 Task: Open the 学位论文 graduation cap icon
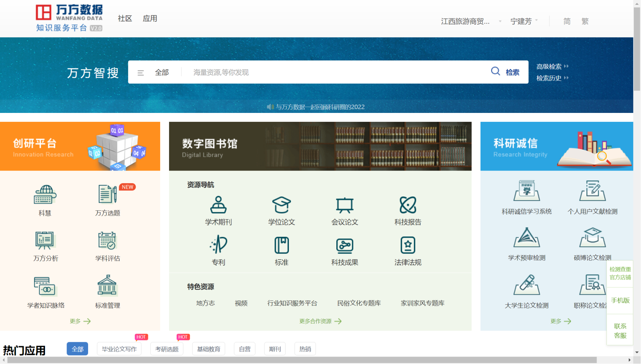281,205
